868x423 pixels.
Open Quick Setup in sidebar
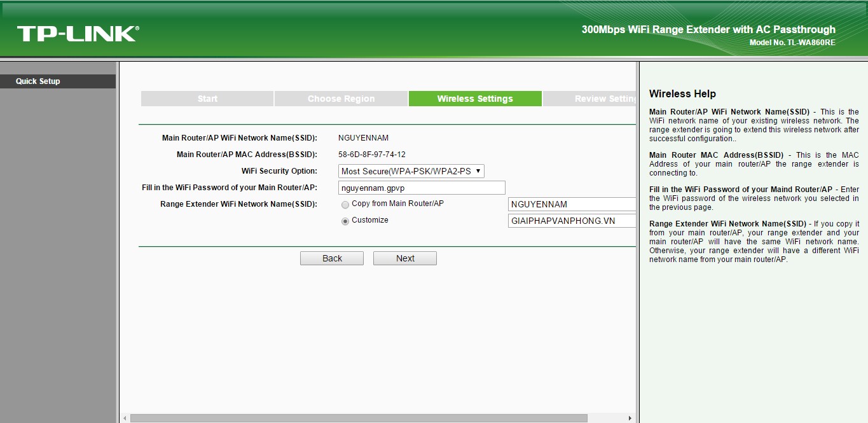58,81
